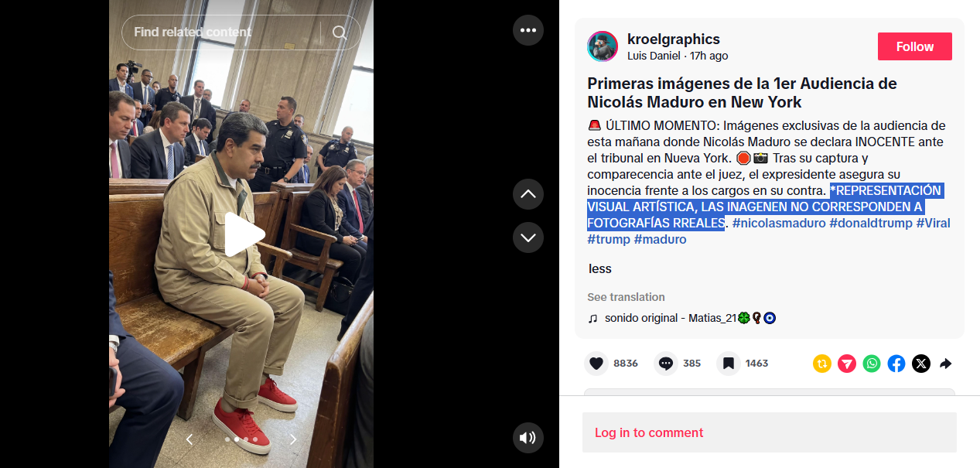The image size is (980, 468).
Task: Click the red send-to-friends icon
Action: click(x=847, y=364)
